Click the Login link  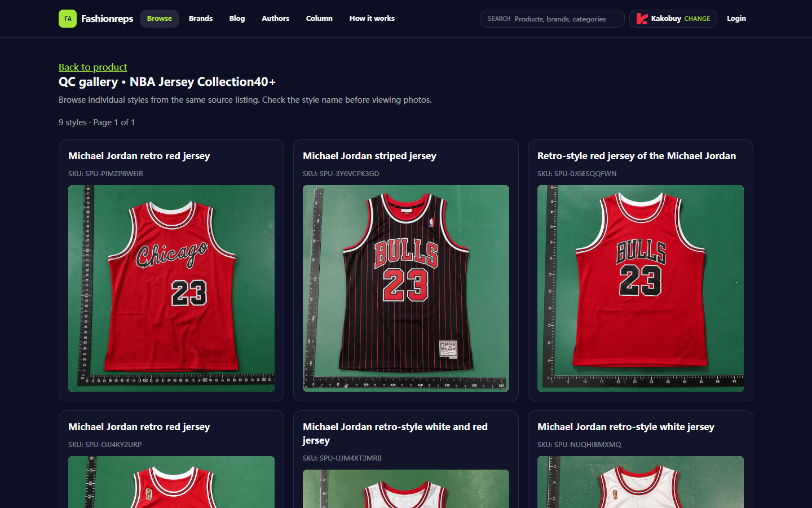click(736, 19)
